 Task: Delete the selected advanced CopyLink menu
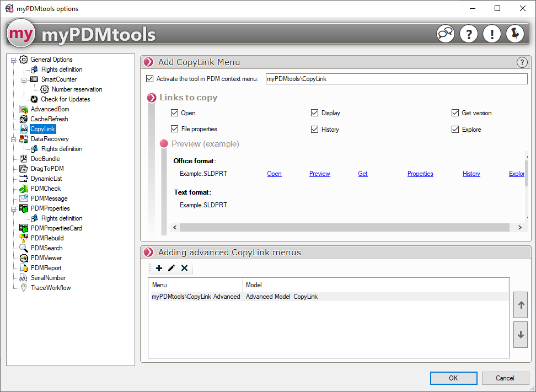pyautogui.click(x=184, y=269)
